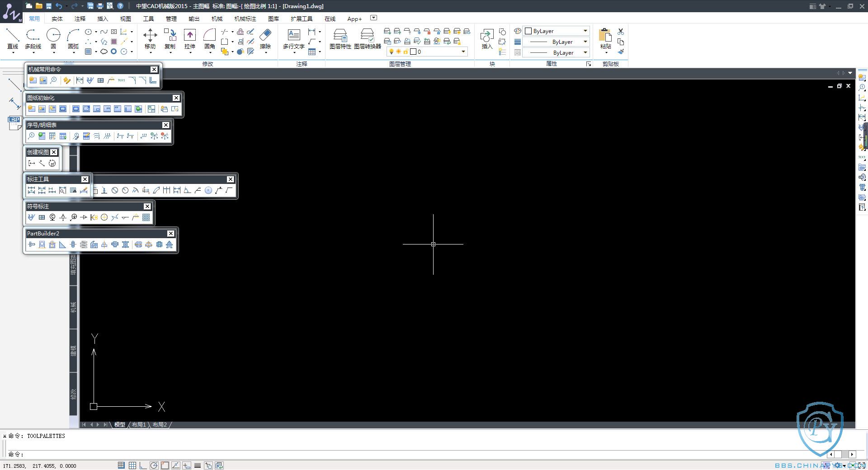Viewport: 868px width, 470px height.
Task: Toggle Ortho mode in status bar
Action: [x=143, y=465]
